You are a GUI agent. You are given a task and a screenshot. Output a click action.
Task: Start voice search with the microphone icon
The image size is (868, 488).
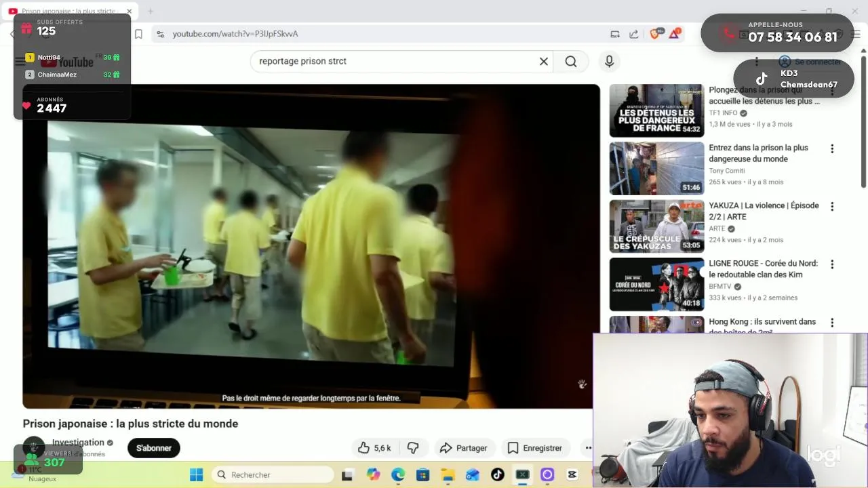[609, 61]
